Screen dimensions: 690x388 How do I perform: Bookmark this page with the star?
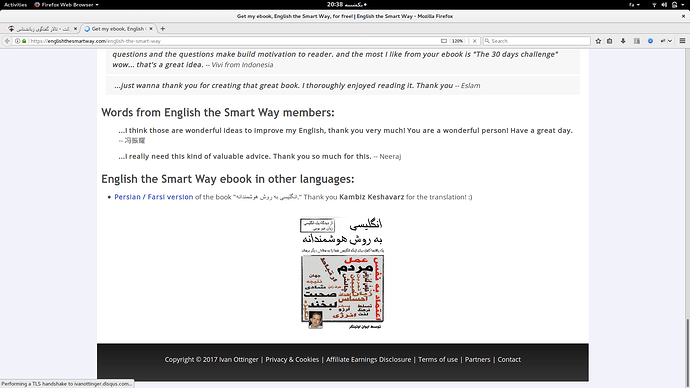(598, 41)
